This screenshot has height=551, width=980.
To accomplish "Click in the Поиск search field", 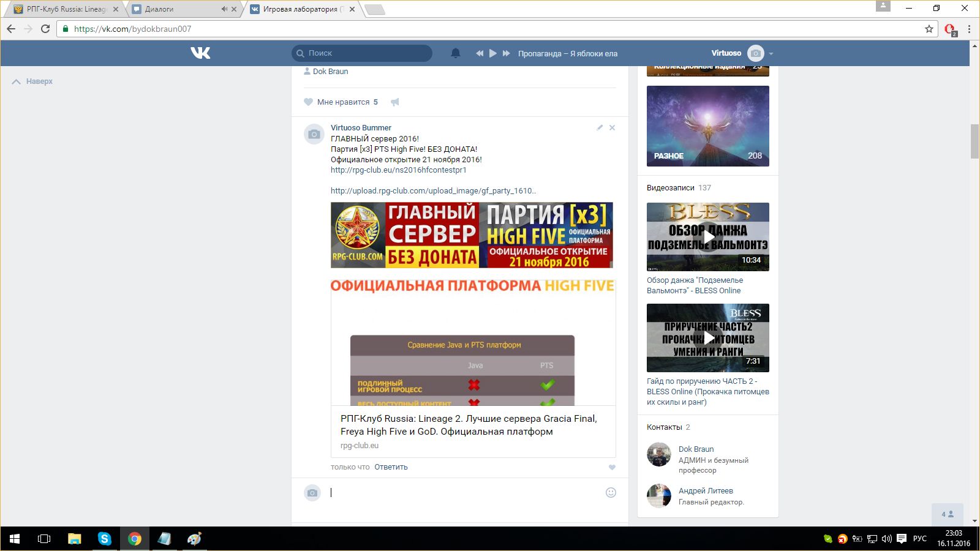I will (362, 53).
